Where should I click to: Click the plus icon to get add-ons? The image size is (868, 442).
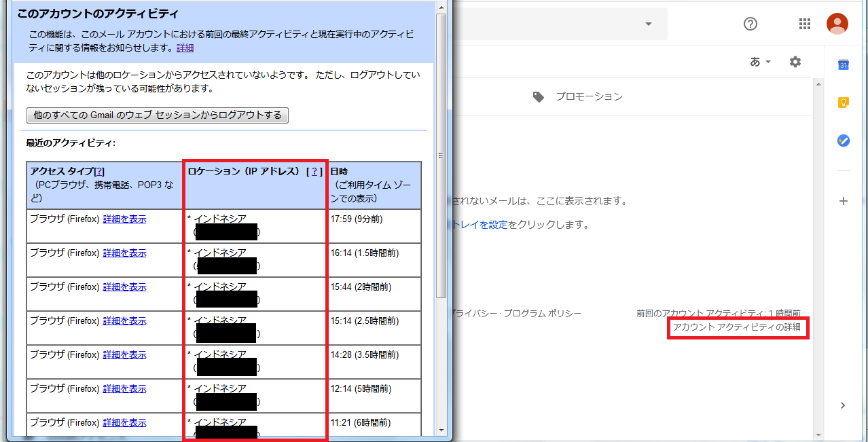843,200
